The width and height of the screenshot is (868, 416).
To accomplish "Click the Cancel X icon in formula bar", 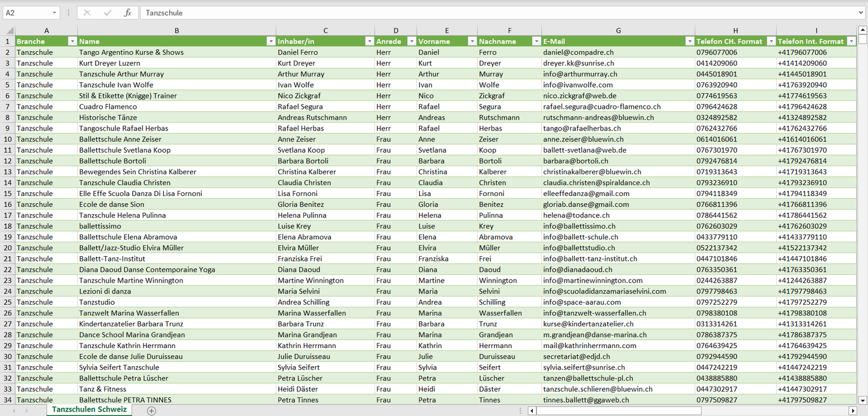I will pyautogui.click(x=87, y=13).
